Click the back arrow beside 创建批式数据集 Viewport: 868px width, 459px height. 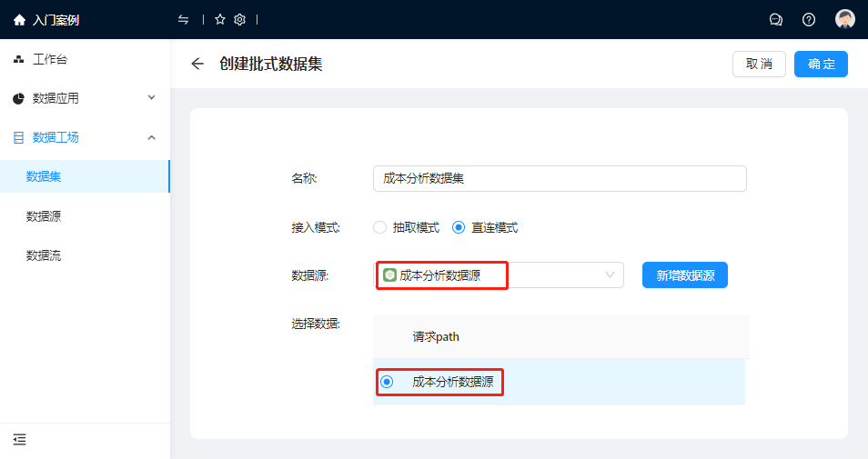coord(197,64)
